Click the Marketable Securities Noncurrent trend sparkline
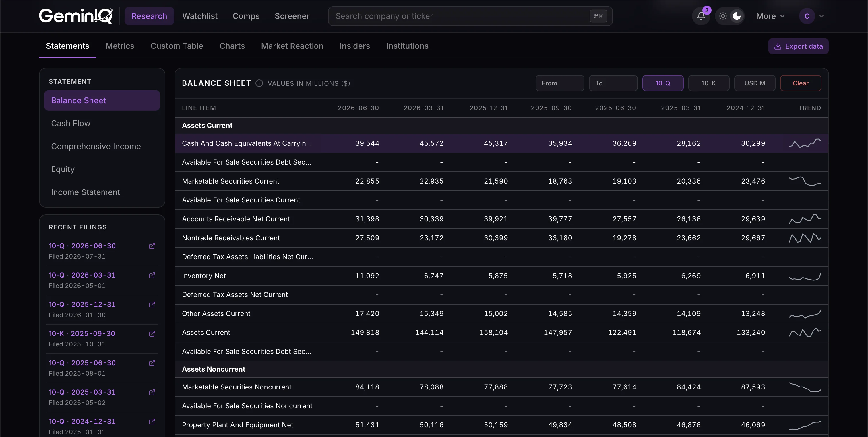This screenshot has height=437, width=868. pyautogui.click(x=805, y=387)
